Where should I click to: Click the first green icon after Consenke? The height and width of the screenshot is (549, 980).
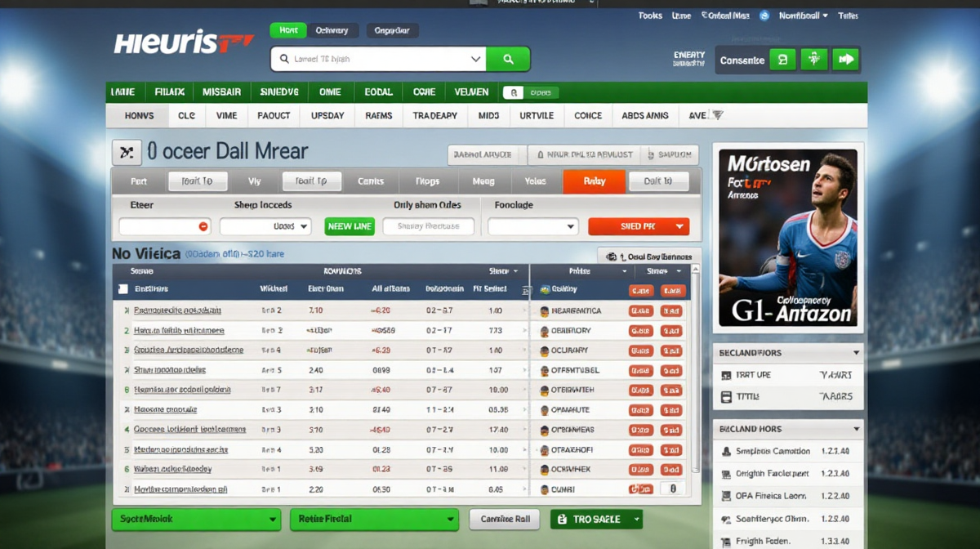pos(782,60)
